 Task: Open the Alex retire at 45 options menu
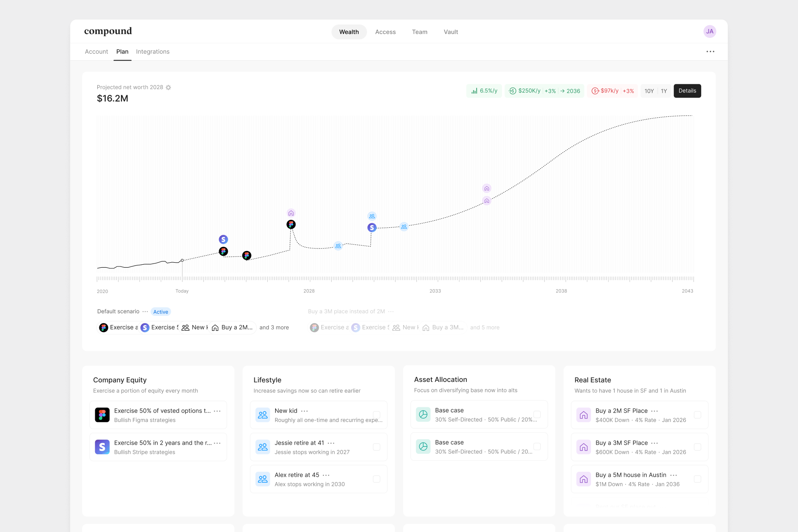coord(326,475)
